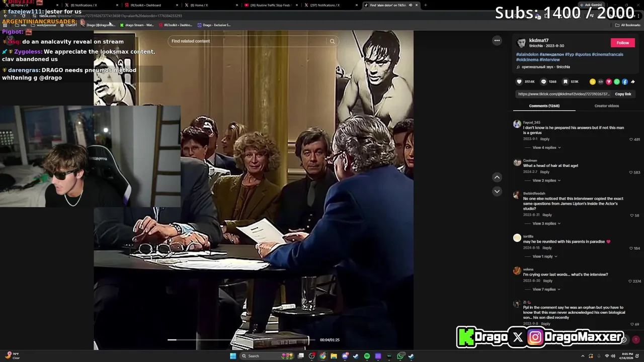The height and width of the screenshot is (362, 644).
Task: Open Windows Start menu
Action: point(233,356)
